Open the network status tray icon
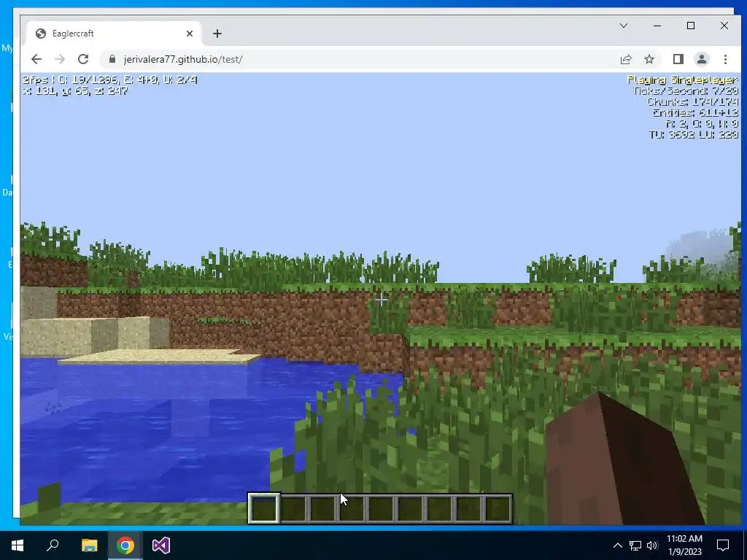This screenshot has width=747, height=560. coord(635,545)
